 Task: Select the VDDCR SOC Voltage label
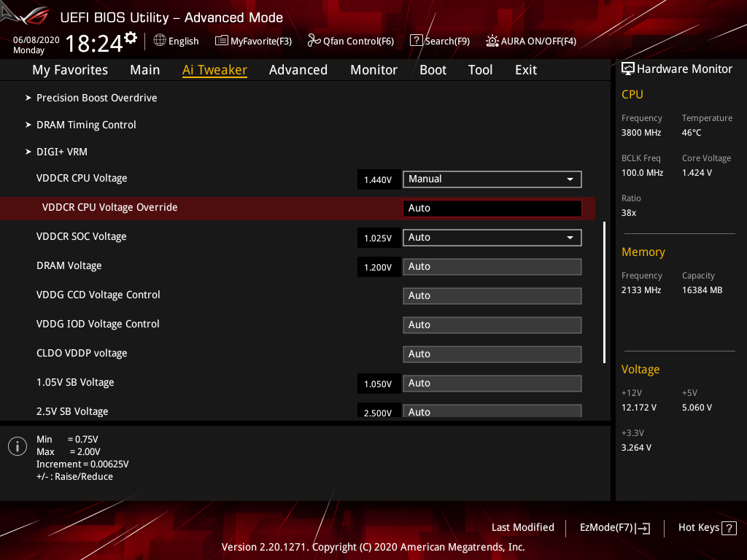[82, 237]
